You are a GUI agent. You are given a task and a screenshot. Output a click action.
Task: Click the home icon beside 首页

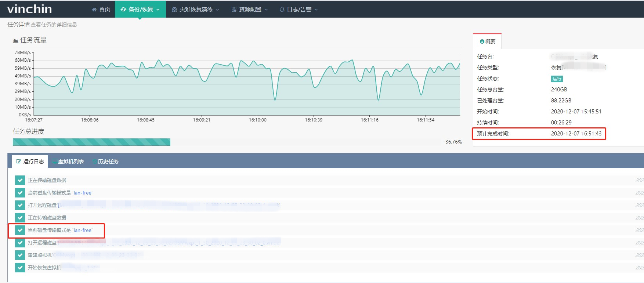click(94, 10)
